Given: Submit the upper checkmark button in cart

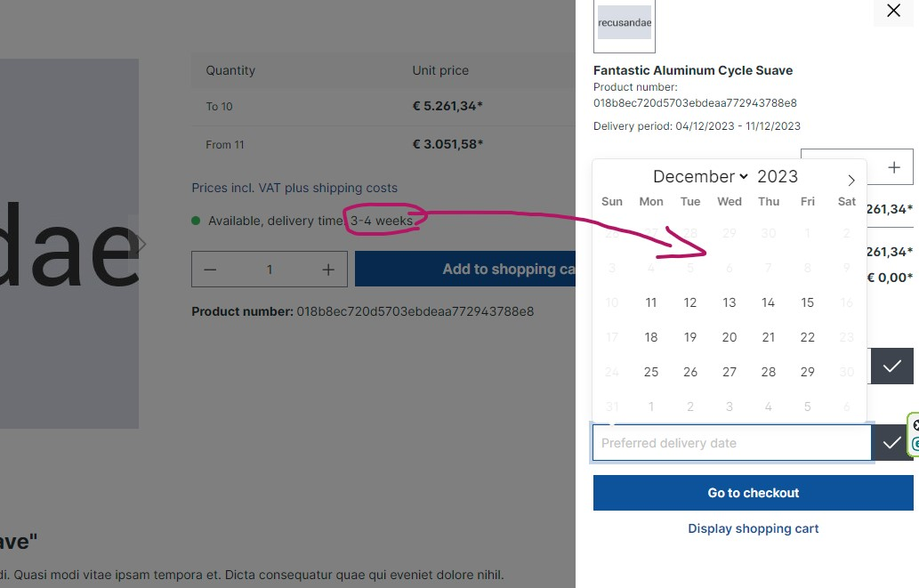Looking at the screenshot, I should coord(891,366).
